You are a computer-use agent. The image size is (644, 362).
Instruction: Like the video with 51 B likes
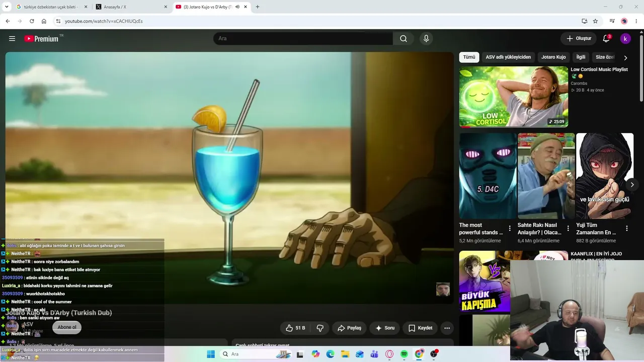point(295,328)
